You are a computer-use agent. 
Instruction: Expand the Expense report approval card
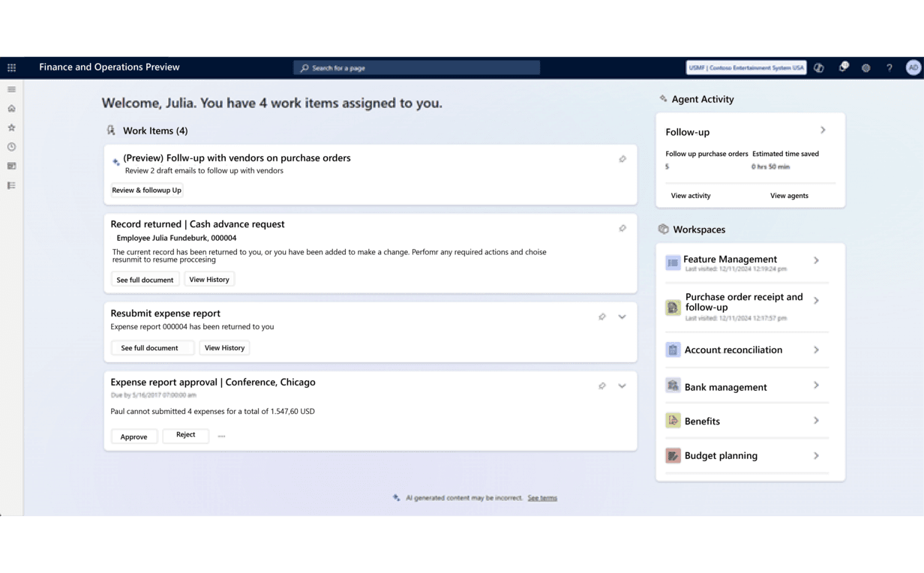tap(622, 385)
